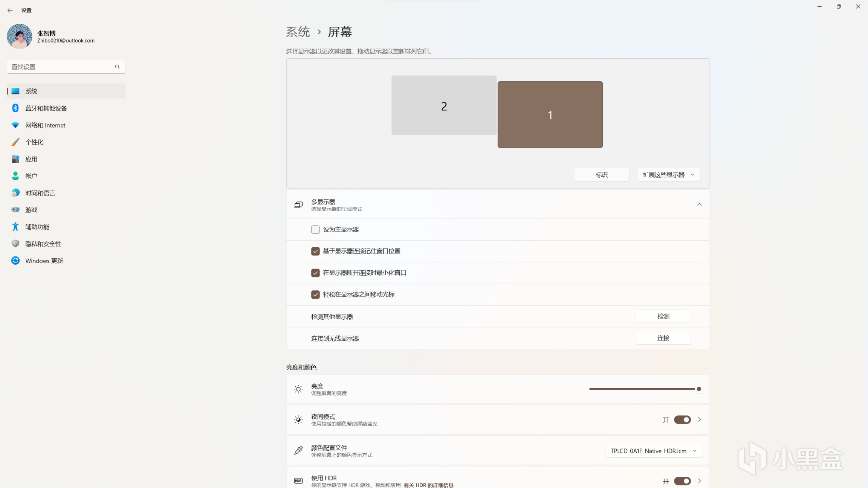Image resolution: width=868 pixels, height=488 pixels.
Task: Click the Privacy shield icon
Action: click(x=15, y=244)
